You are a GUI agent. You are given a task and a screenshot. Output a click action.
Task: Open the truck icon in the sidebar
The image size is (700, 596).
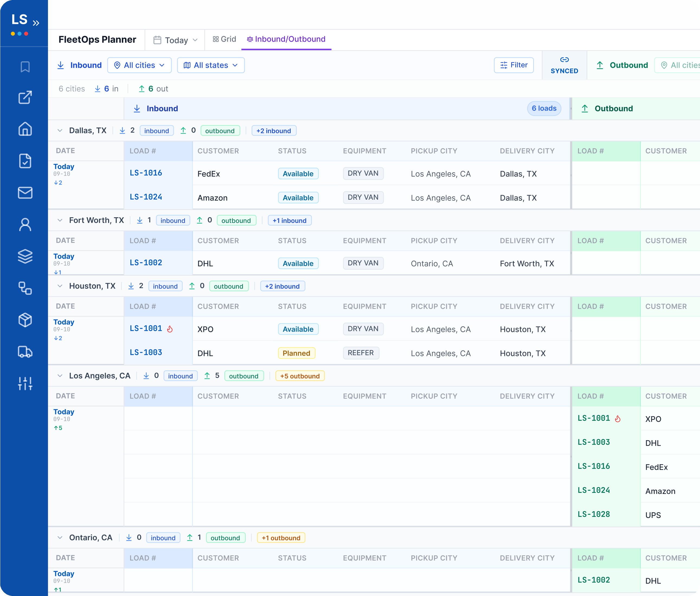[25, 352]
